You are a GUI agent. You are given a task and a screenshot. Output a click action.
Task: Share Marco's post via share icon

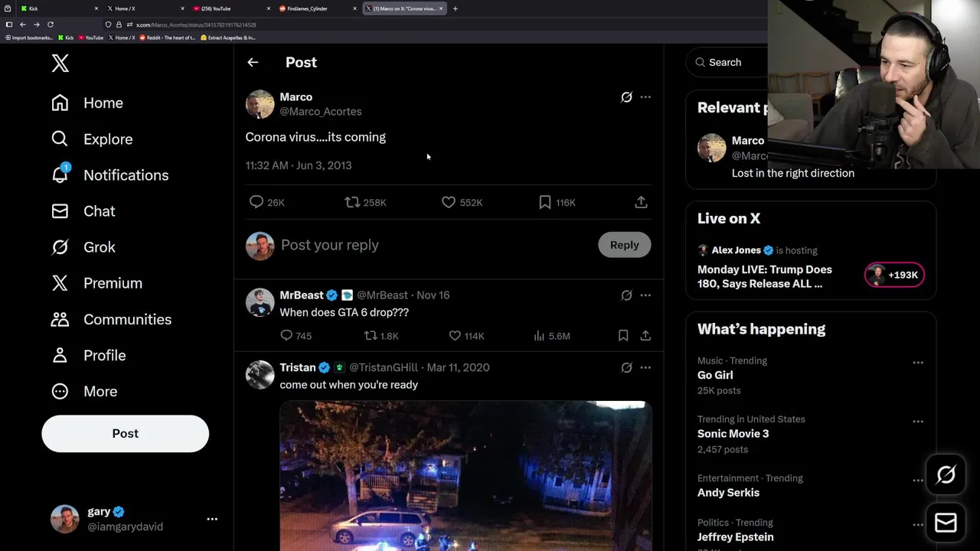point(641,202)
